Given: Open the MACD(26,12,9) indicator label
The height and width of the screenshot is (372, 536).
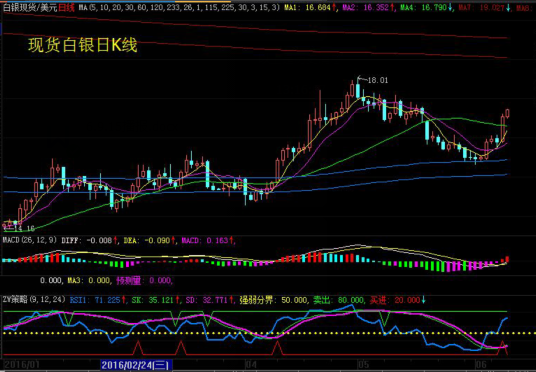Looking at the screenshot, I should [30, 240].
